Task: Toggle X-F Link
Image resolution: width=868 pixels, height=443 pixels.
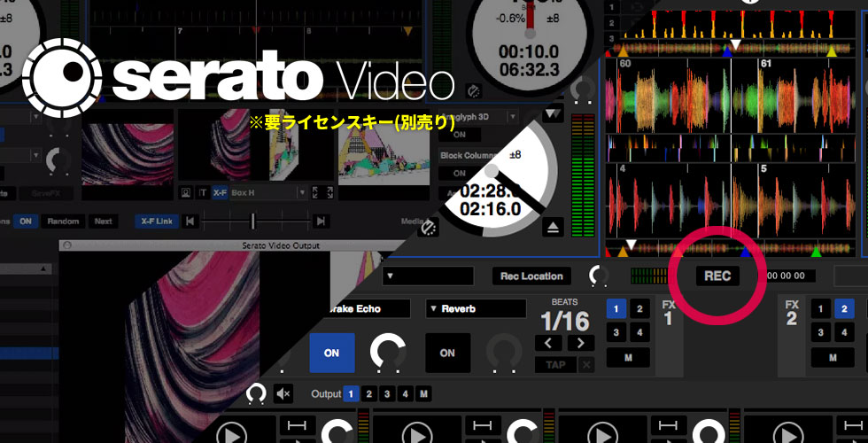Action: click(x=156, y=221)
